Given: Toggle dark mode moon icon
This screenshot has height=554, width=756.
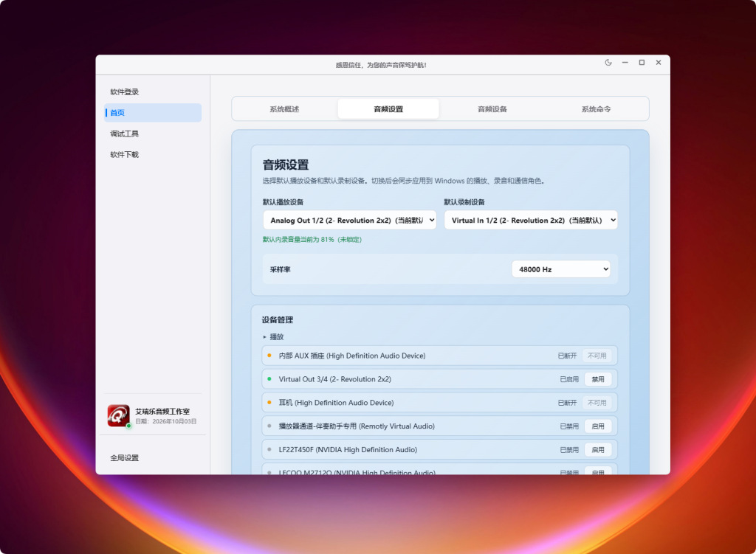Looking at the screenshot, I should 608,63.
